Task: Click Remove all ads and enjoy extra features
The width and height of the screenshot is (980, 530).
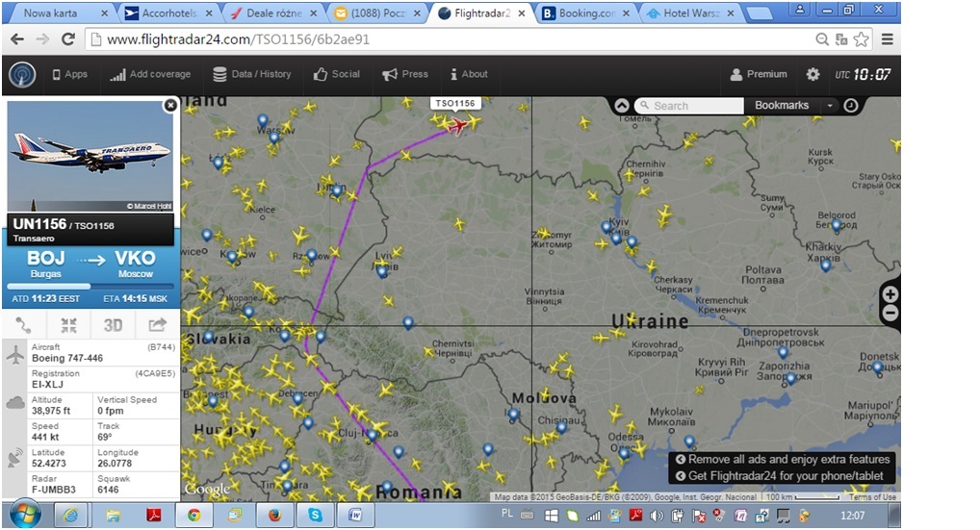Action: click(x=783, y=460)
